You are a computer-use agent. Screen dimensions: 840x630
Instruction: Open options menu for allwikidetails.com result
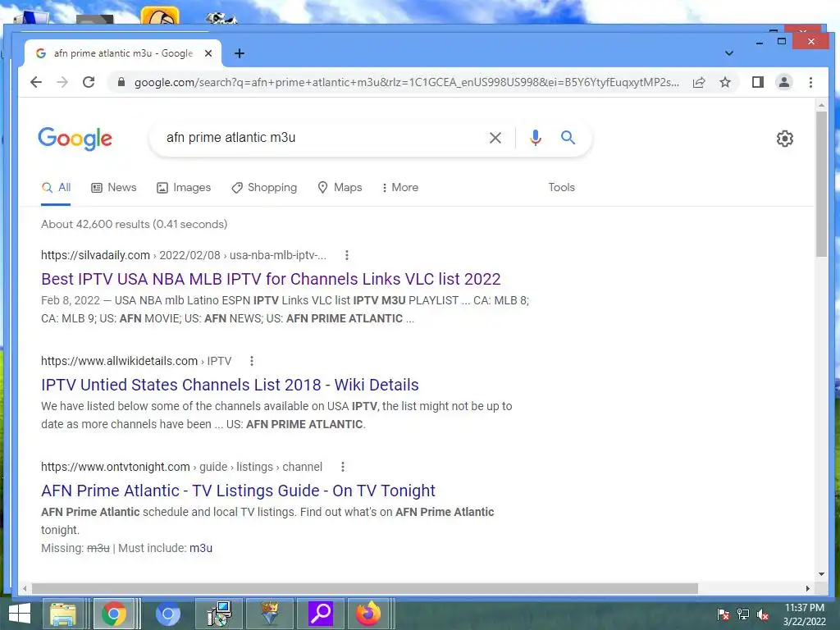click(251, 361)
